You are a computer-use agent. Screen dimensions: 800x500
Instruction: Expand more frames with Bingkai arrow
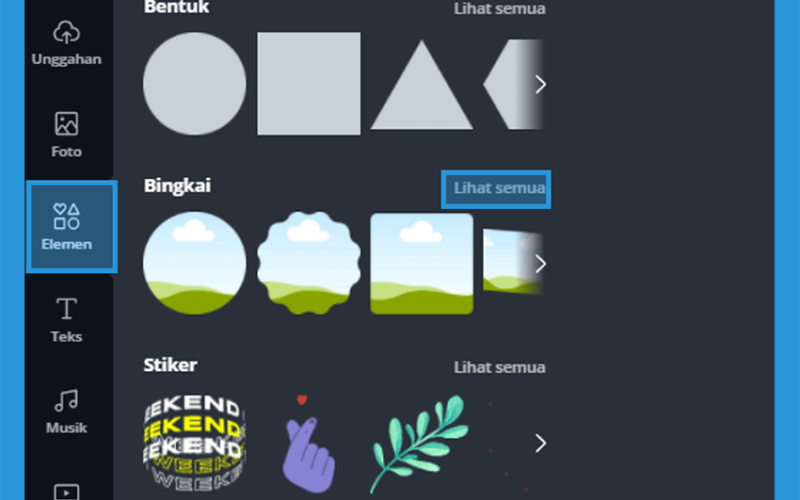[540, 263]
